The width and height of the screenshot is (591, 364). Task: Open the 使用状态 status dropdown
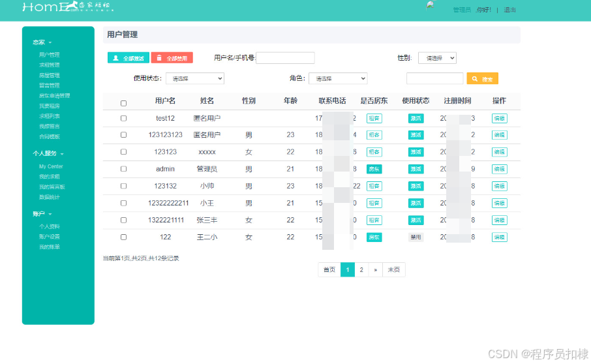[x=195, y=78]
